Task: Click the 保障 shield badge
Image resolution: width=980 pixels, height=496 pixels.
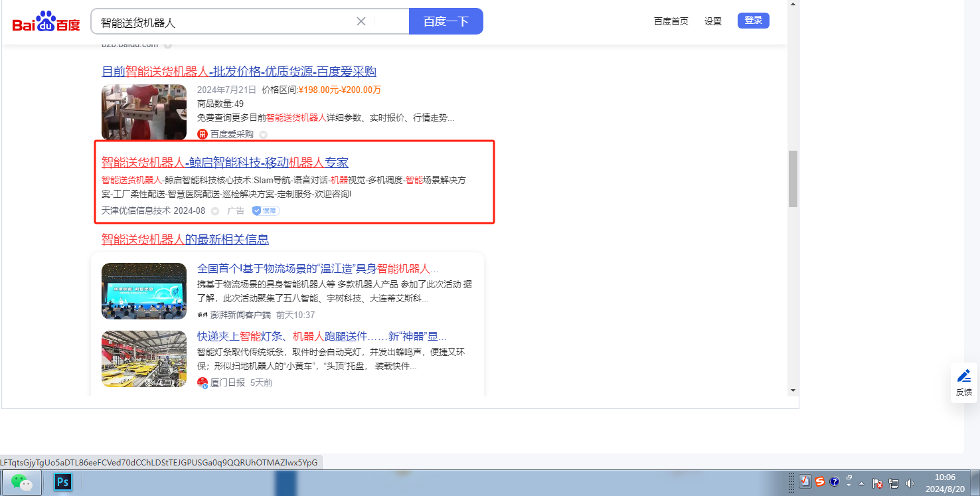Action: [266, 210]
